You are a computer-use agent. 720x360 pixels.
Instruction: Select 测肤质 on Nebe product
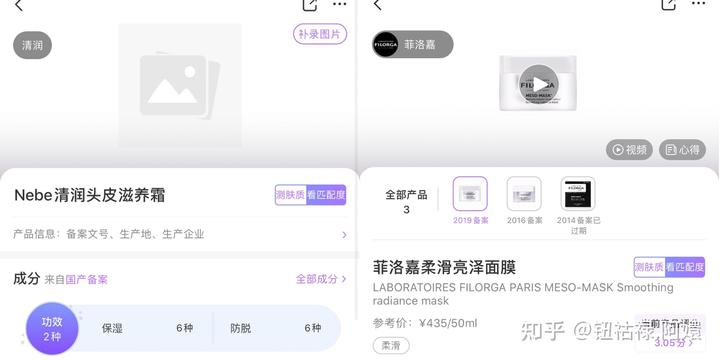pyautogui.click(x=291, y=195)
